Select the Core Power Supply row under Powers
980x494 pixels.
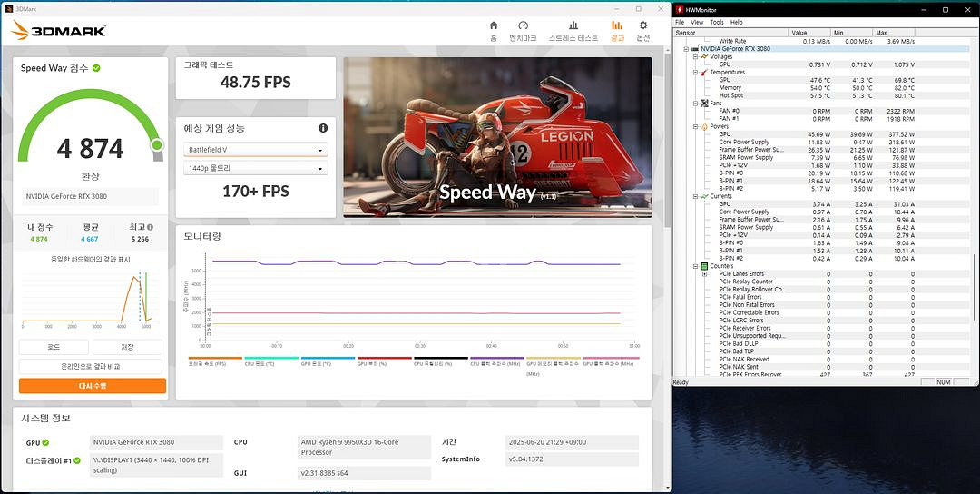tap(817, 142)
